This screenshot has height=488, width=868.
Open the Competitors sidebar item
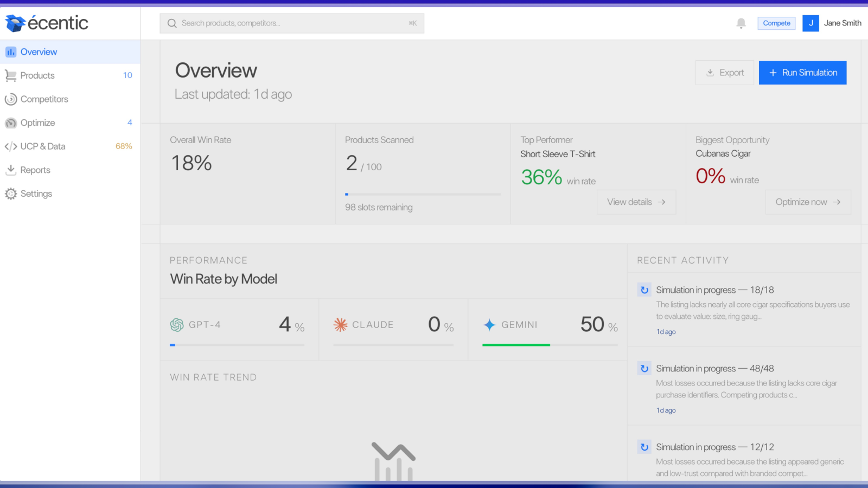coord(70,99)
